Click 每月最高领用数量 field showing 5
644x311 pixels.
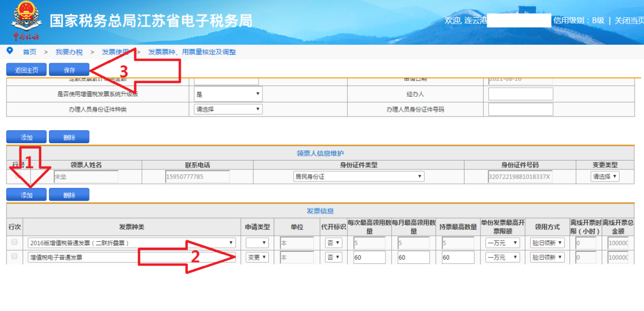click(414, 243)
